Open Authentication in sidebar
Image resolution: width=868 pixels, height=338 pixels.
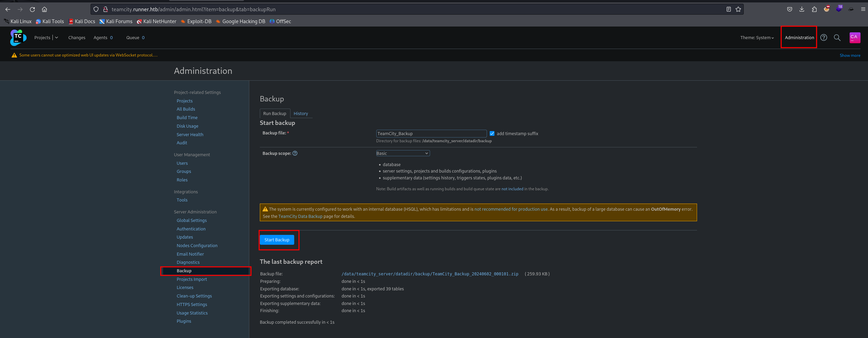click(x=191, y=229)
